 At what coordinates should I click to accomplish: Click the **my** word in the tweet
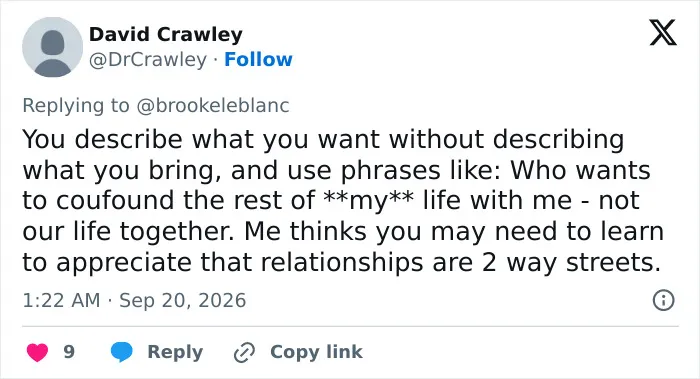(368, 200)
